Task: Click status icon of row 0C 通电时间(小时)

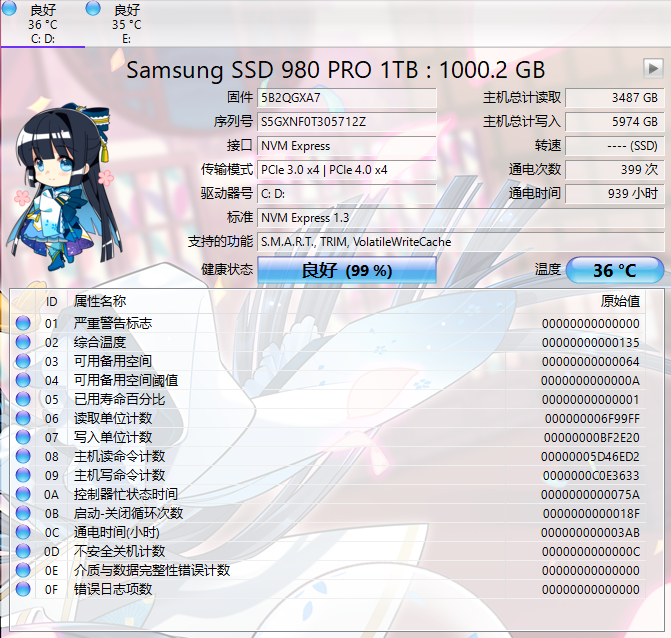Action: pyautogui.click(x=23, y=532)
